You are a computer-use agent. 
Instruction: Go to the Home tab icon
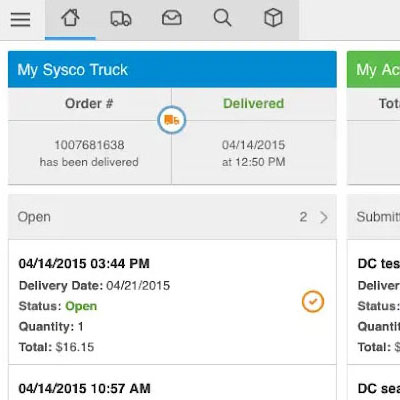tap(70, 18)
